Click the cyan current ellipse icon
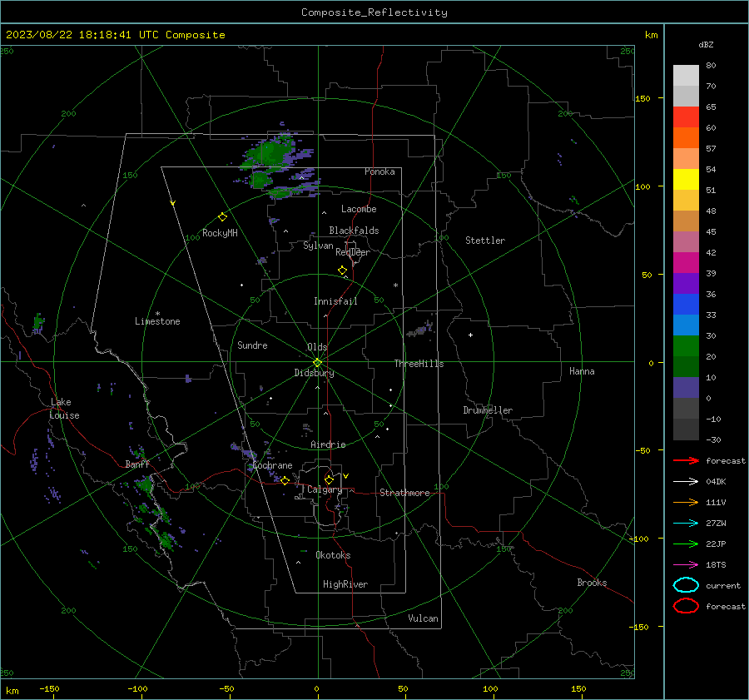 click(x=686, y=585)
